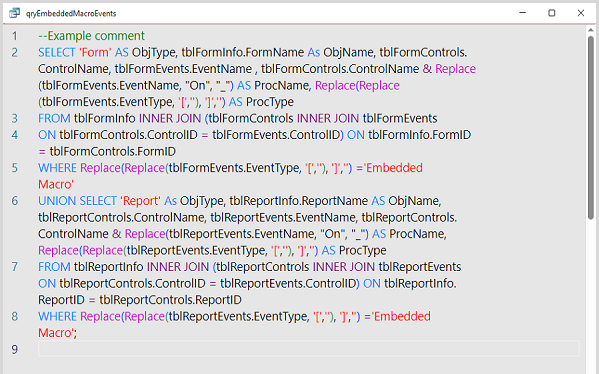This screenshot has height=374, width=599.
Task: Close the qryEmbeddedMacroEvents window
Action: coord(581,13)
